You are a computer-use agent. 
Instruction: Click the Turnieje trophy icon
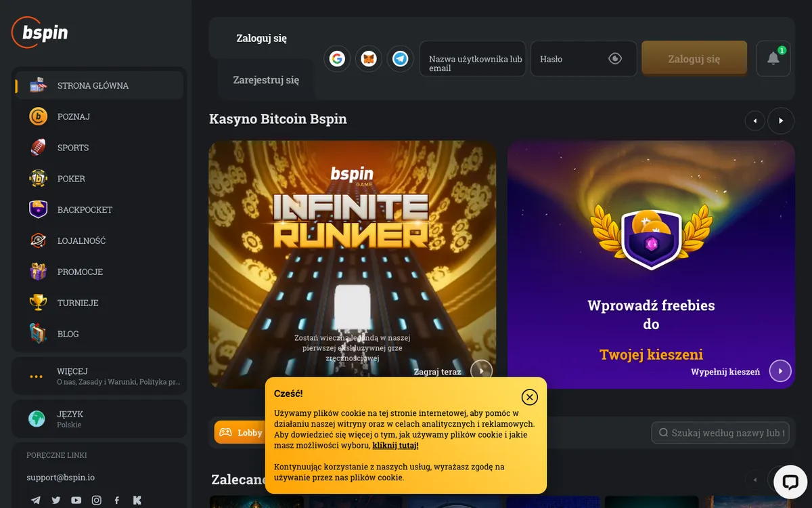[39, 303]
